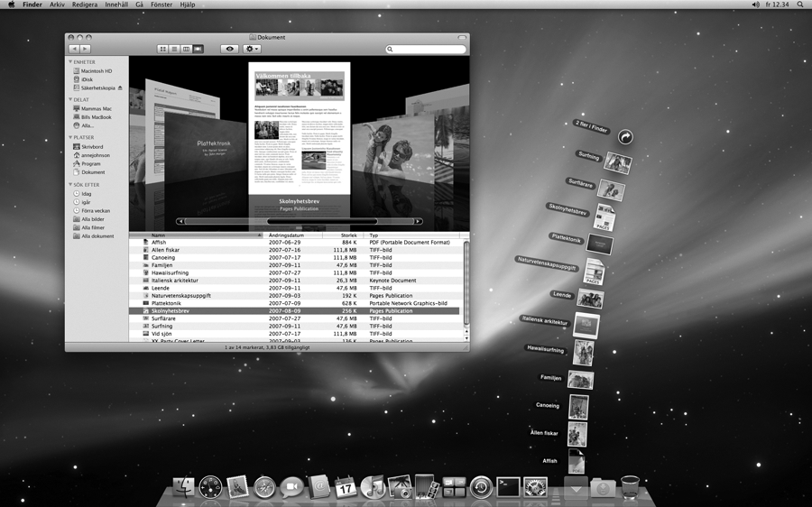Screen dimensions: 812x507
Task: Click the Cover Flow scrollbar thumb
Action: click(322, 221)
